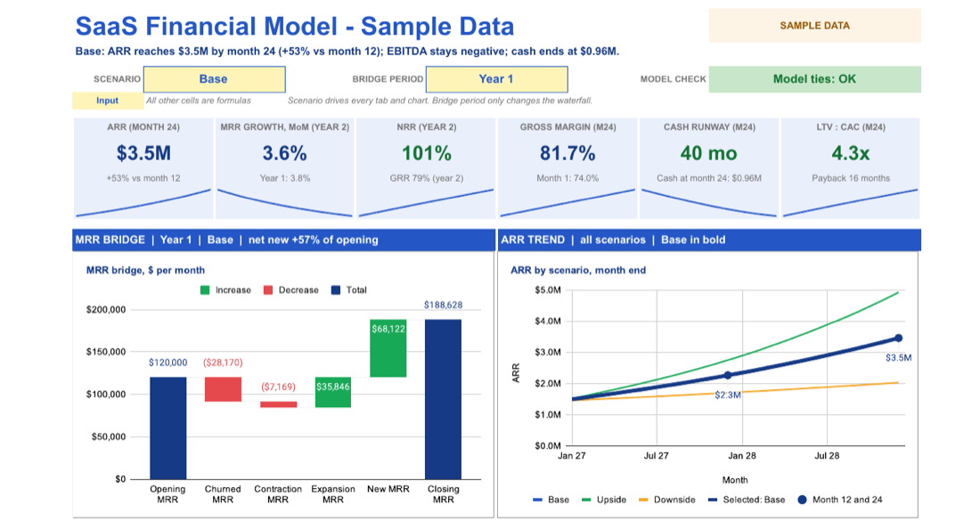Click the NRR (Year 2) 101% value

pyautogui.click(x=426, y=153)
